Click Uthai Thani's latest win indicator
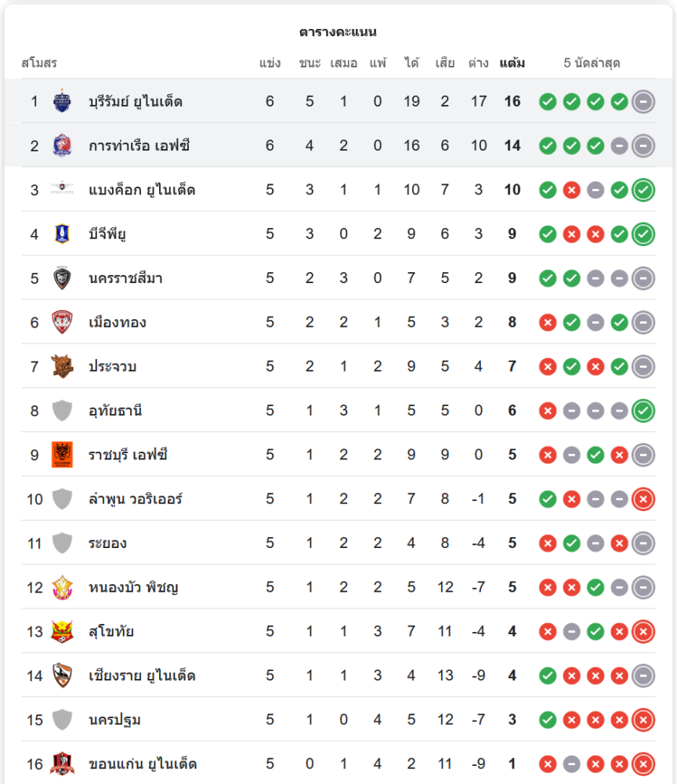 (643, 410)
